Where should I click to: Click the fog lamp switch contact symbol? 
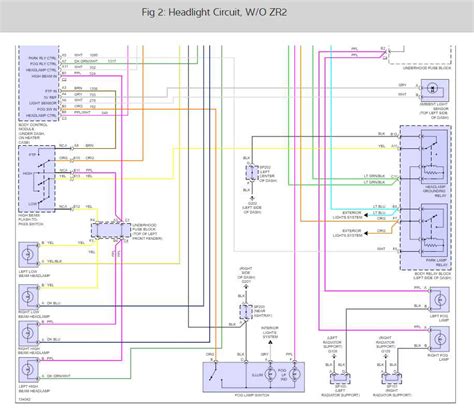click(x=212, y=374)
